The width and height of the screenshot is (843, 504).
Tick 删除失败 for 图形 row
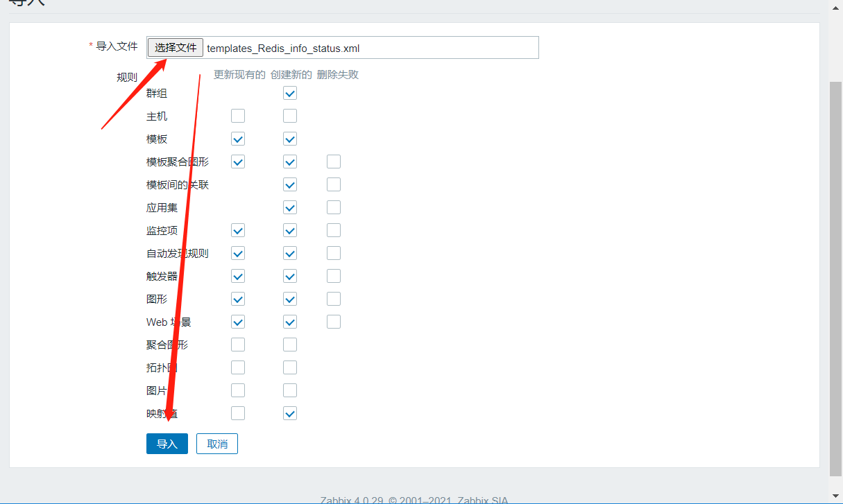pyautogui.click(x=334, y=299)
